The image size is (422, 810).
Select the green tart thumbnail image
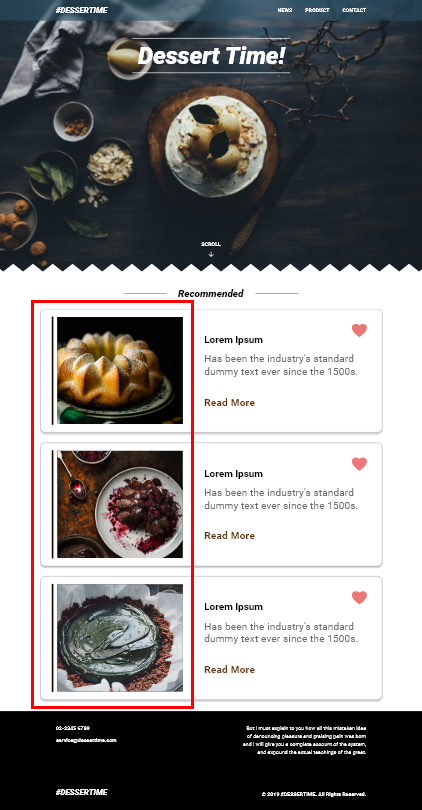pyautogui.click(x=120, y=638)
